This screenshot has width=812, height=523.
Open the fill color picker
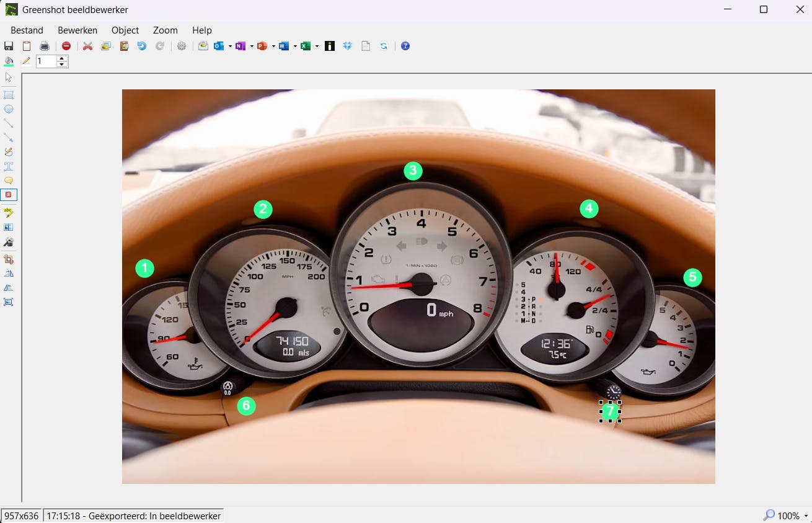pyautogui.click(x=9, y=61)
